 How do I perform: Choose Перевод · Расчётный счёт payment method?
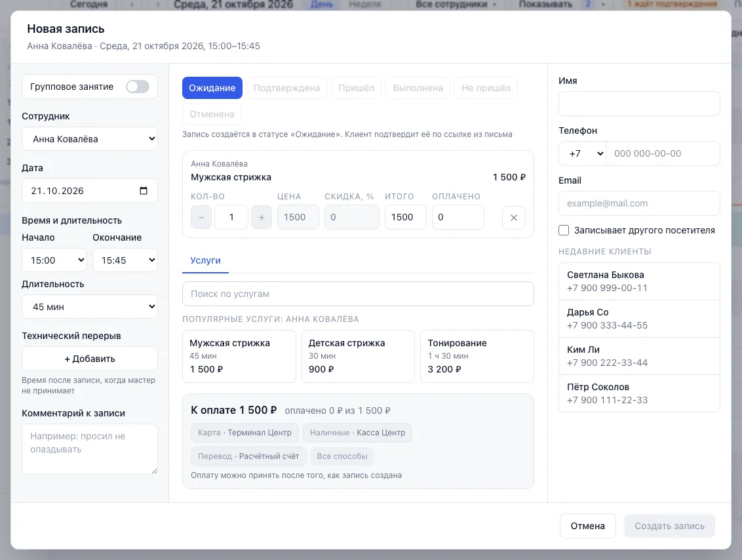click(x=248, y=456)
